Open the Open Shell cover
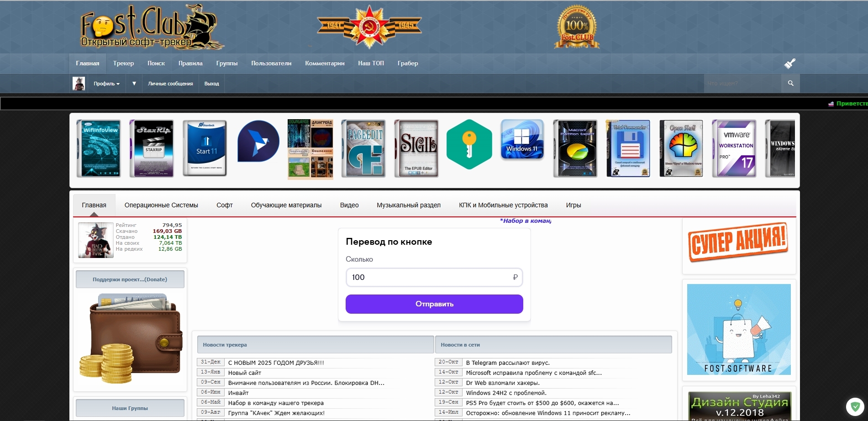This screenshot has width=868, height=421. point(681,148)
